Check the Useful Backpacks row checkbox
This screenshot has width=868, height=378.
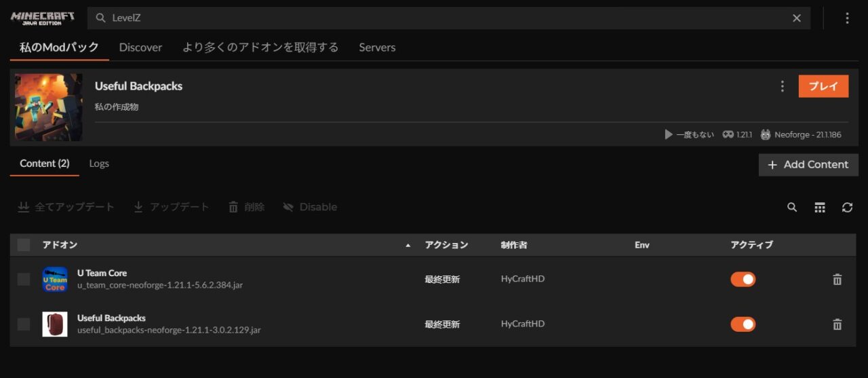pyautogui.click(x=24, y=324)
